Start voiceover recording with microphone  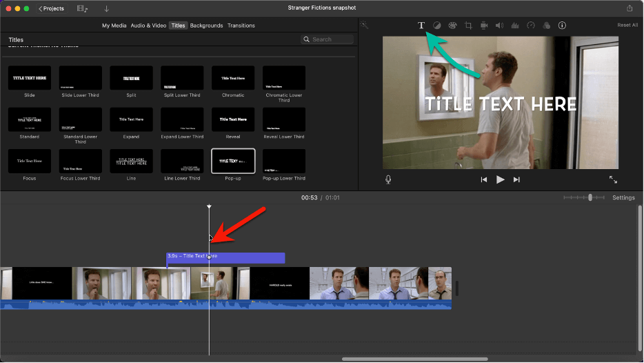(x=388, y=179)
